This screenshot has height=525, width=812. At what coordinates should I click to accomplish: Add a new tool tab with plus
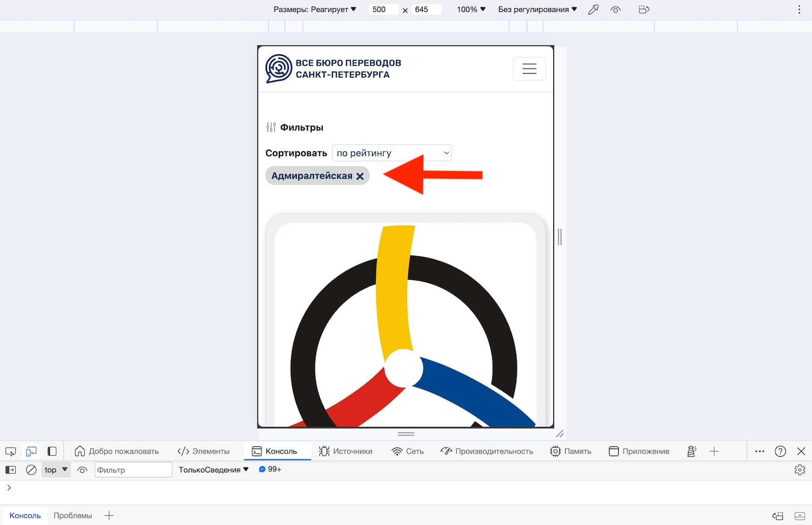point(714,451)
